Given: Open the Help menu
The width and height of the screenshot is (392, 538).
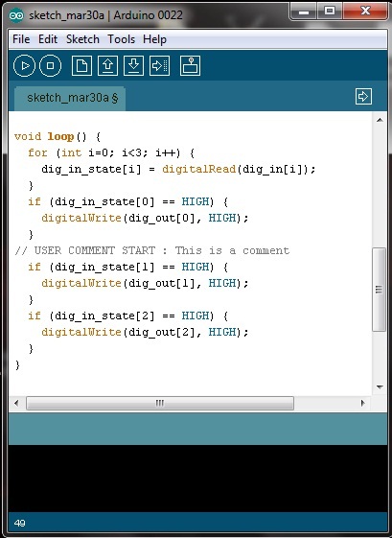Looking at the screenshot, I should tap(154, 39).
